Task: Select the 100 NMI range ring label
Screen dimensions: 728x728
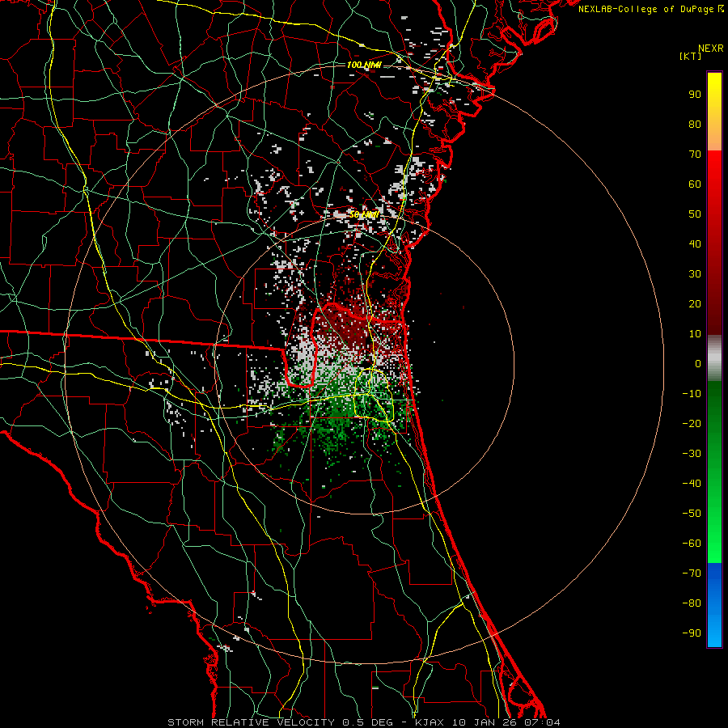Action: pyautogui.click(x=364, y=65)
